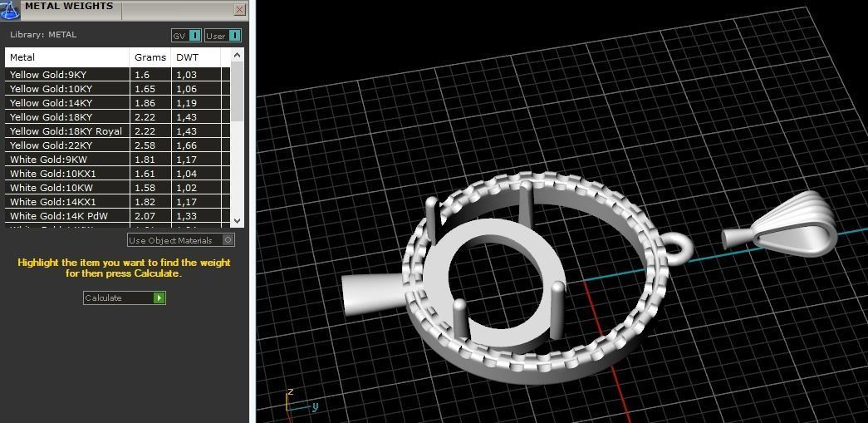
Task: Click the Matrix logo icon in the panel header
Action: point(9,9)
